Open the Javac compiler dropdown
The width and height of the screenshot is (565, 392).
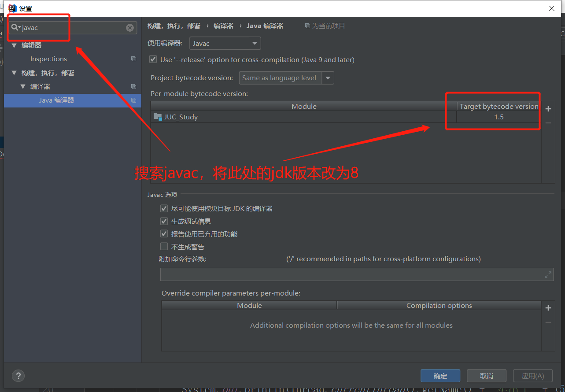click(x=225, y=44)
